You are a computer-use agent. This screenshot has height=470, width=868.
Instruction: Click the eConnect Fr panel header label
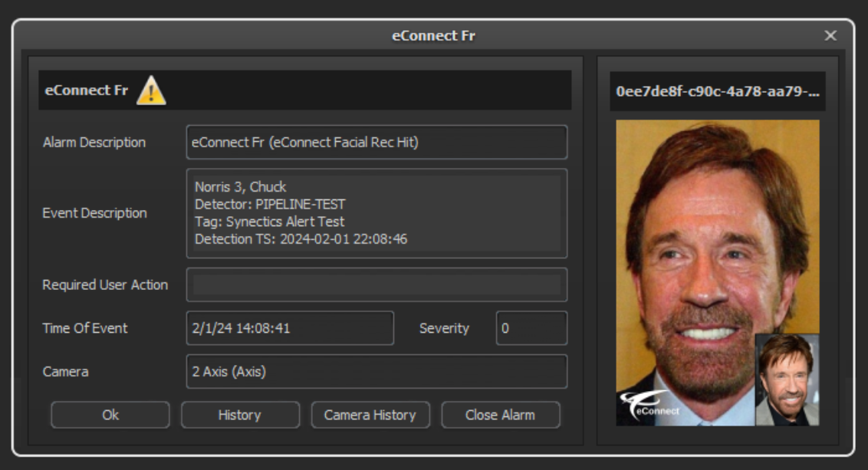click(x=87, y=90)
